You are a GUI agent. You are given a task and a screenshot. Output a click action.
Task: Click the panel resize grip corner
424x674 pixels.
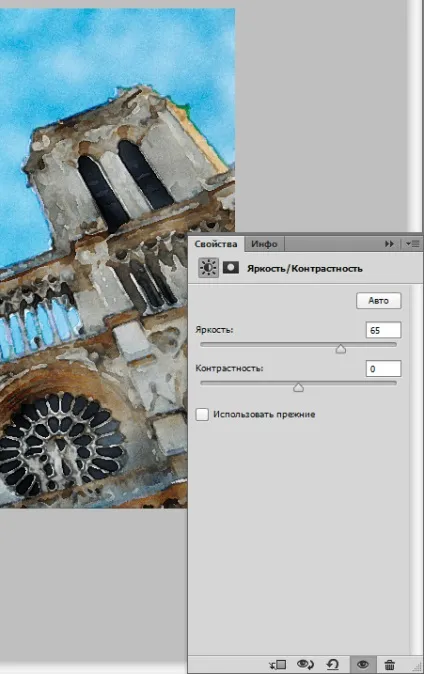416,668
